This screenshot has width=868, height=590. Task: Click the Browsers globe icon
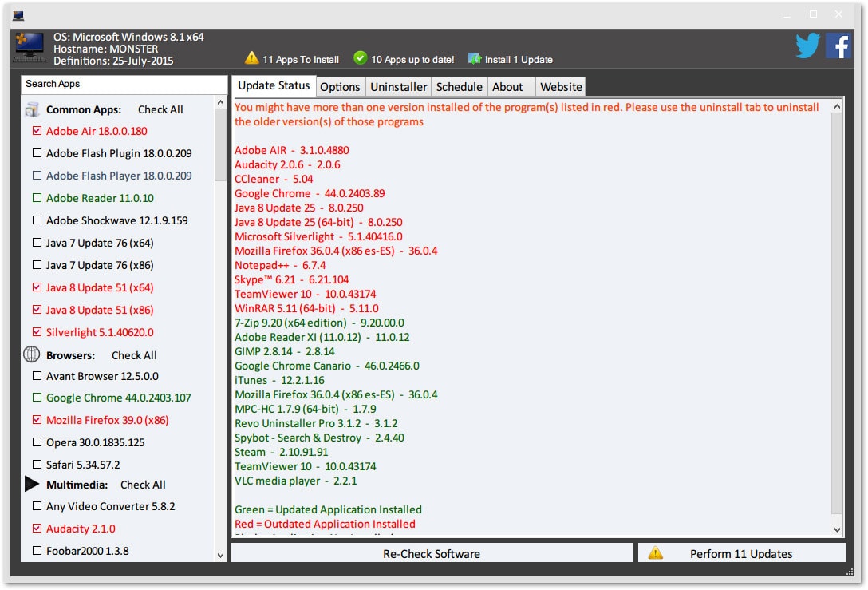(32, 354)
